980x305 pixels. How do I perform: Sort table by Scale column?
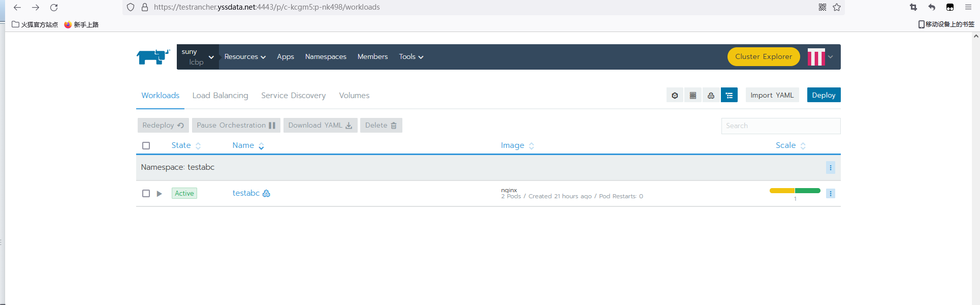coord(791,145)
